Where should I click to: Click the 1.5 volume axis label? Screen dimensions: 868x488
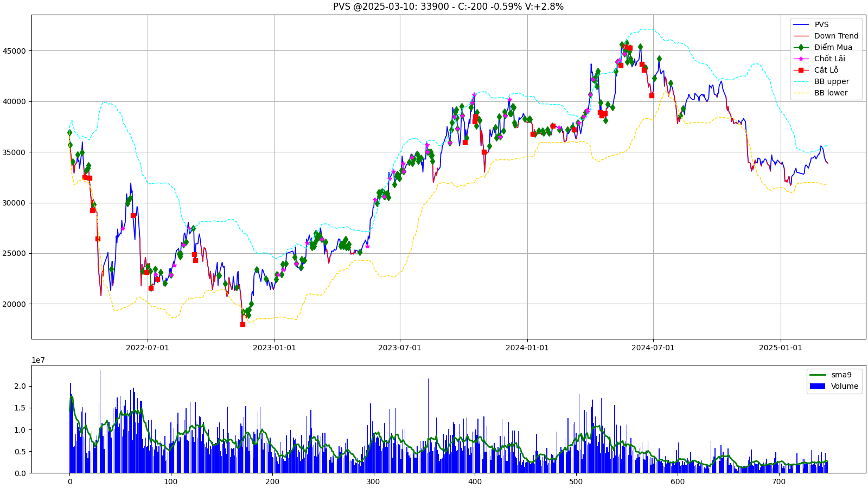20,408
